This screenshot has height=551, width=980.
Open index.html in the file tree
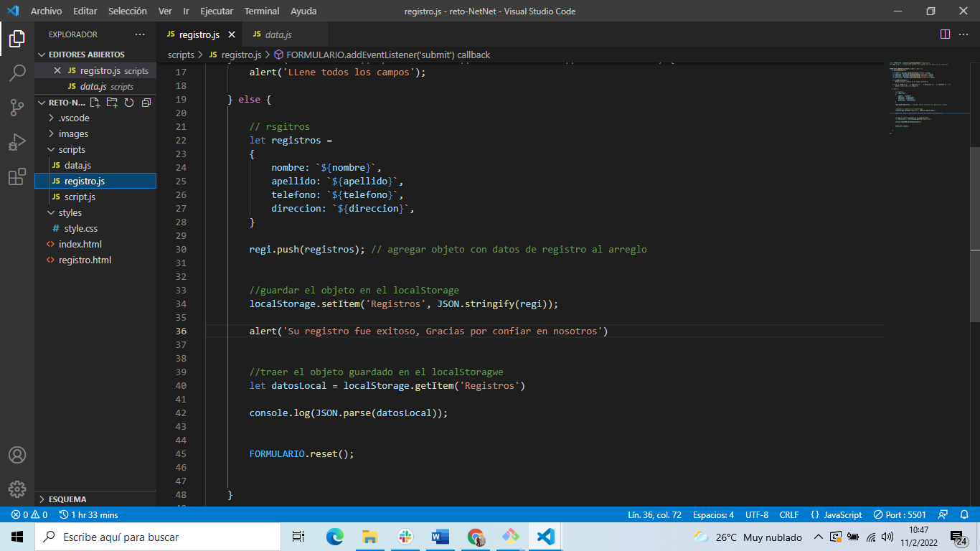point(95,244)
